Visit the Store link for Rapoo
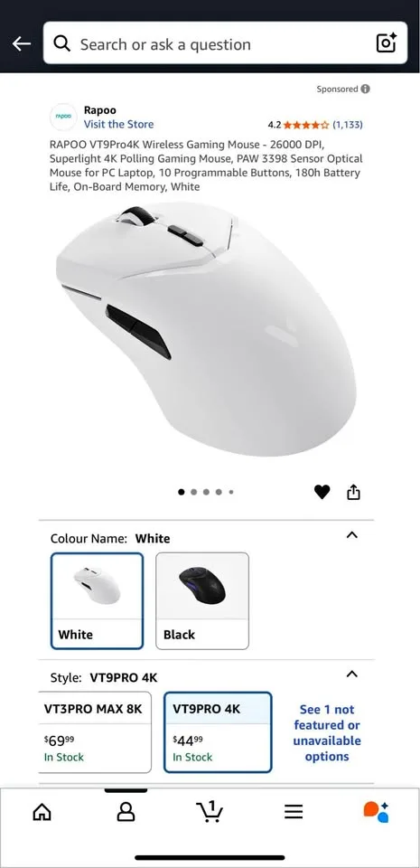 point(119,124)
